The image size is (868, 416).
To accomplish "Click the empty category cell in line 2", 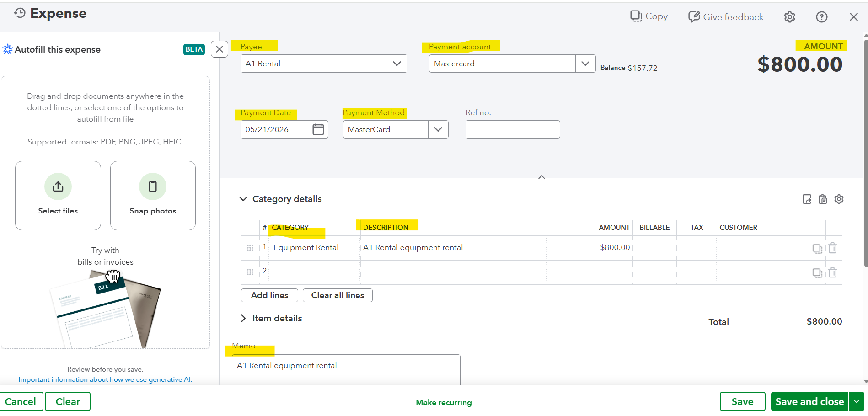I will (x=314, y=272).
